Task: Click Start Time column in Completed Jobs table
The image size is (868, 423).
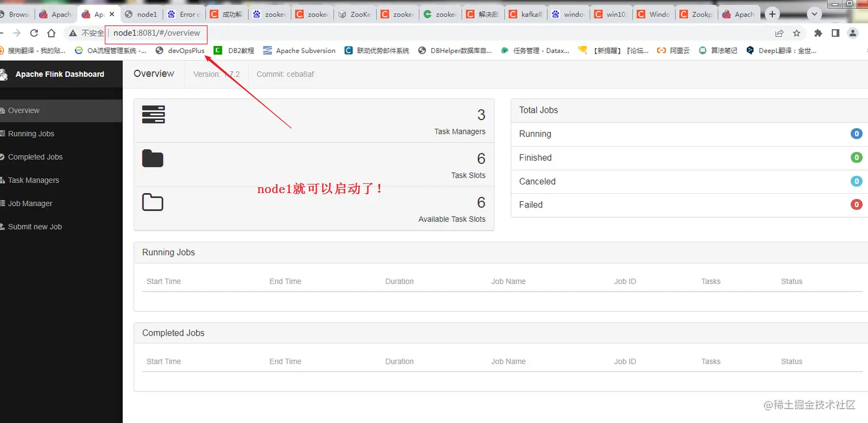Action: (x=164, y=362)
